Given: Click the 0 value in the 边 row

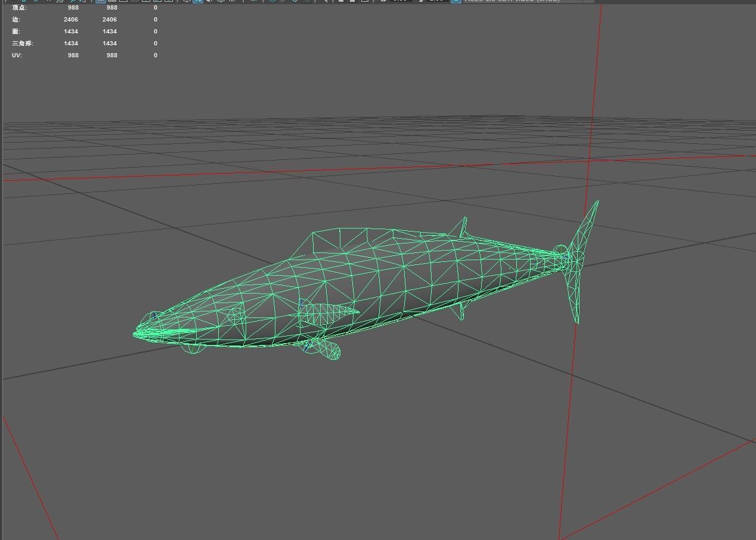Looking at the screenshot, I should pos(156,20).
